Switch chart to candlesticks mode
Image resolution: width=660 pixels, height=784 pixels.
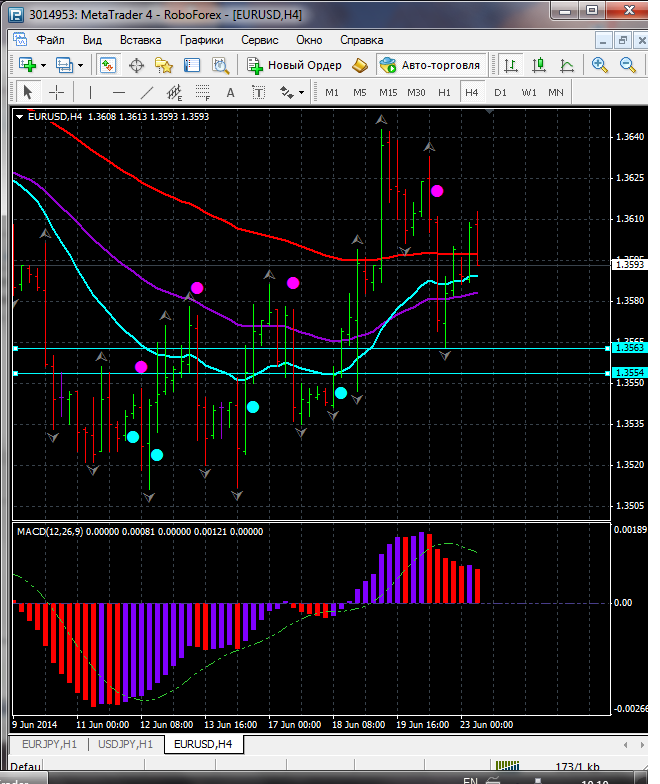(539, 65)
